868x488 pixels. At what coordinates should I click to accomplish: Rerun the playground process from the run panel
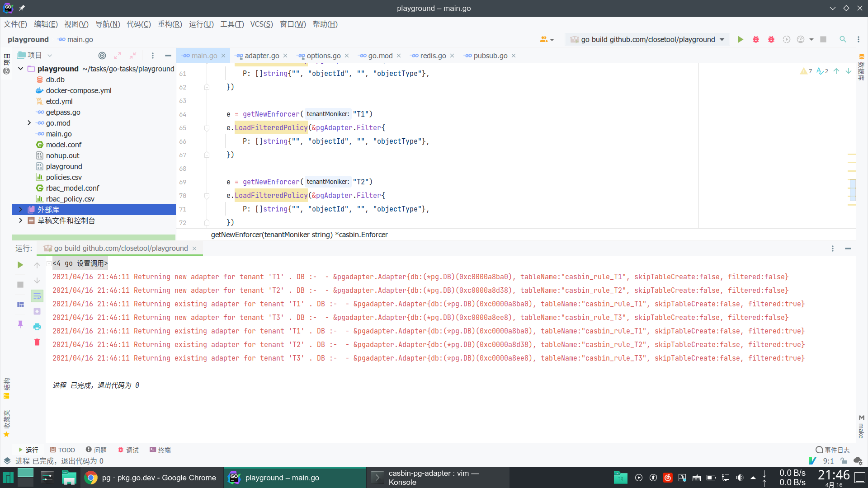(20, 265)
